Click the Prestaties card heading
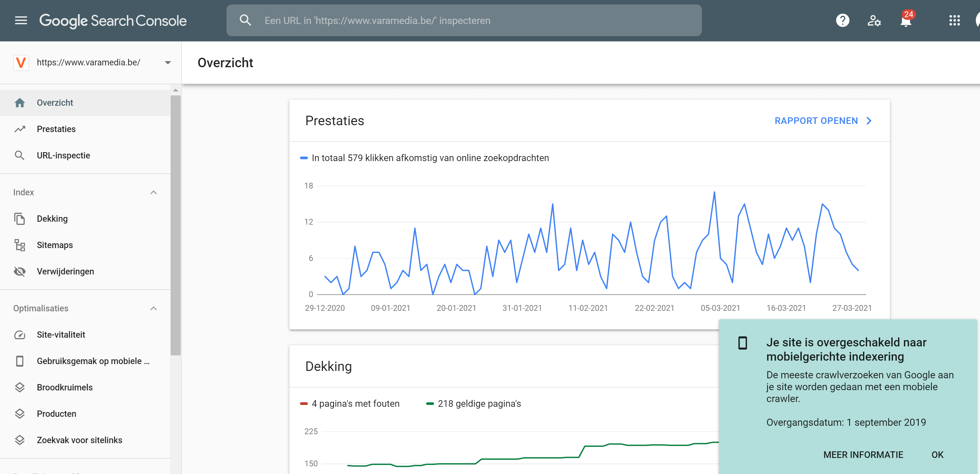 [x=334, y=121]
